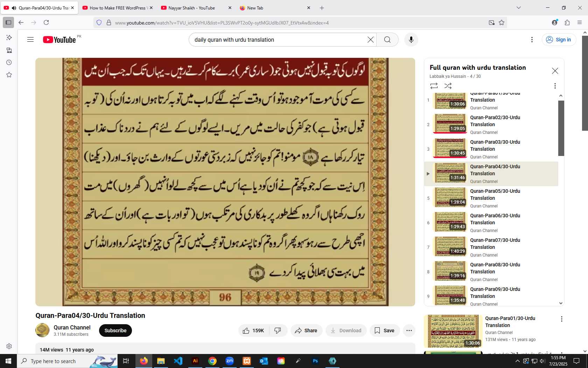Start voice search with microphone
The height and width of the screenshot is (368, 588).
point(411,40)
